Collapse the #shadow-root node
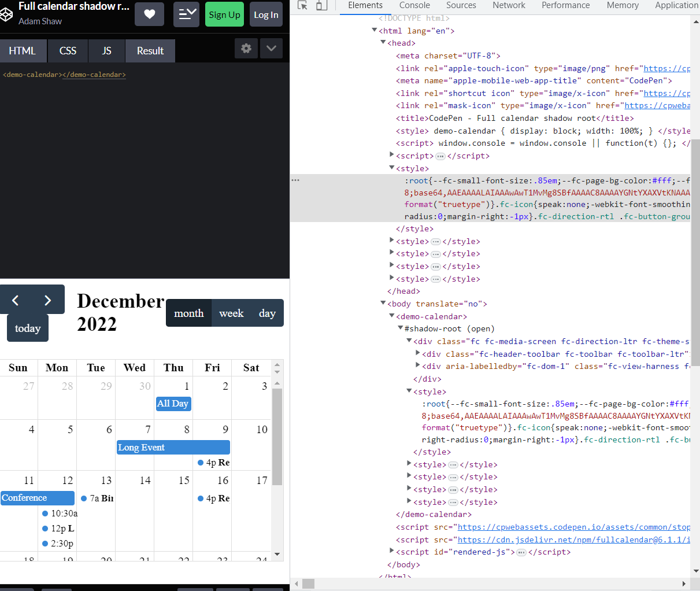The width and height of the screenshot is (700, 591). (x=401, y=328)
